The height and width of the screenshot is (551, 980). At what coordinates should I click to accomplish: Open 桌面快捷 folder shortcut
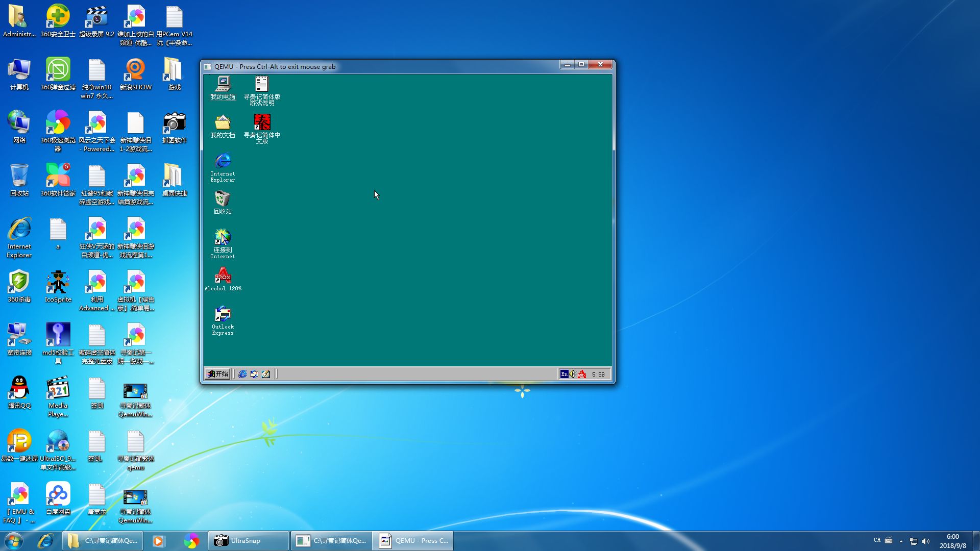174,180
